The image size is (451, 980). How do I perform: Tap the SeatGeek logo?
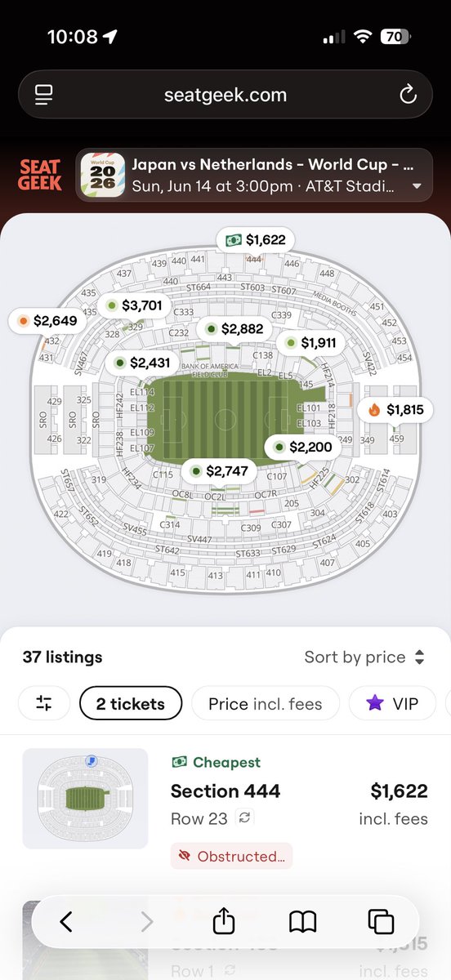click(x=40, y=174)
